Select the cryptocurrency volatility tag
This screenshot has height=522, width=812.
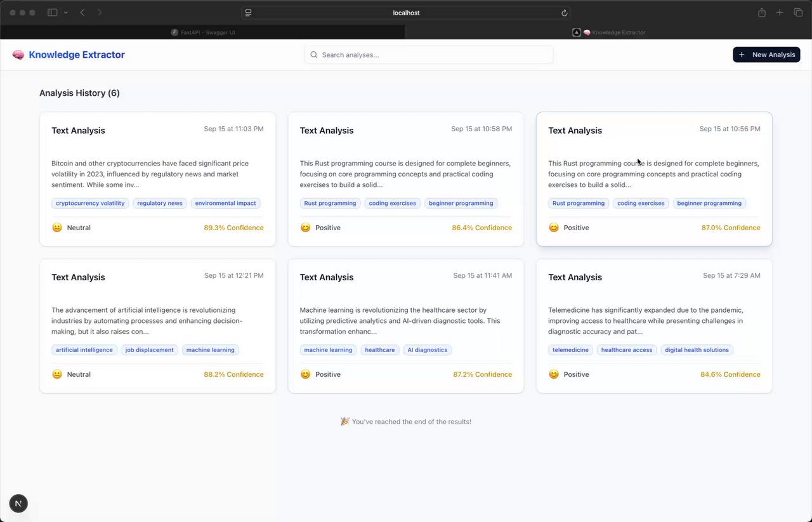(90, 204)
